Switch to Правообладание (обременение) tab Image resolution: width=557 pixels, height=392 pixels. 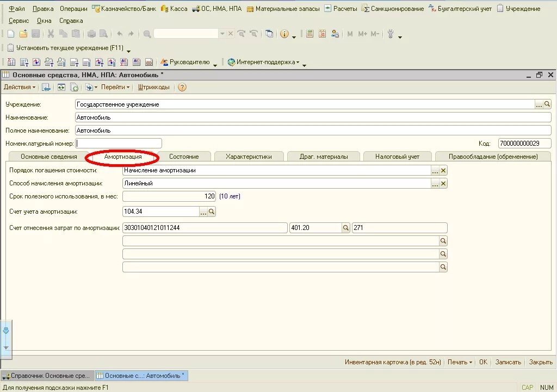tap(493, 157)
